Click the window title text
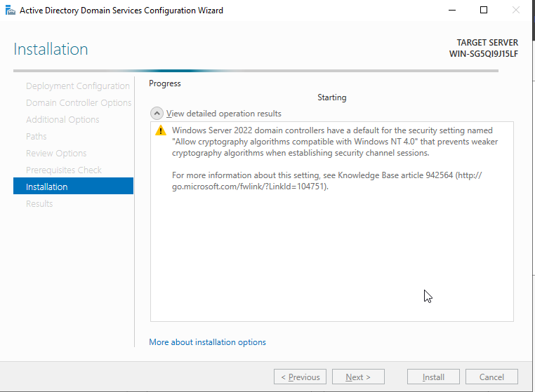 coord(121,11)
